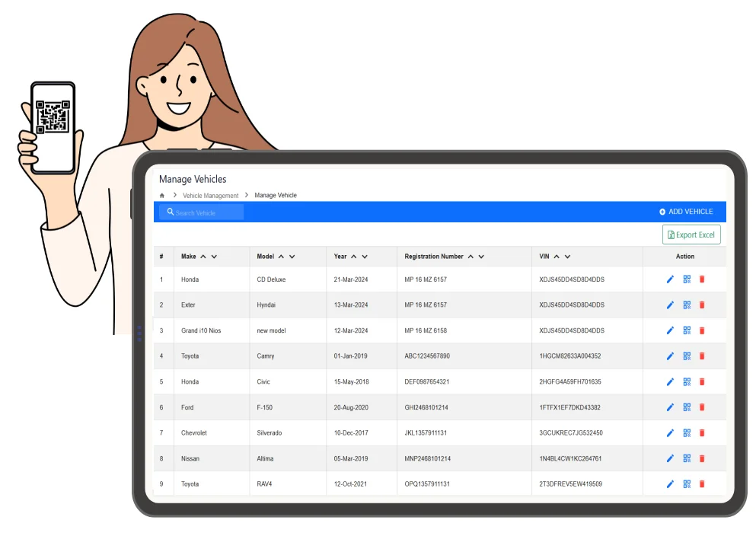This screenshot has height=533, width=756.
Task: Sort Registration Number ascending
Action: point(471,257)
